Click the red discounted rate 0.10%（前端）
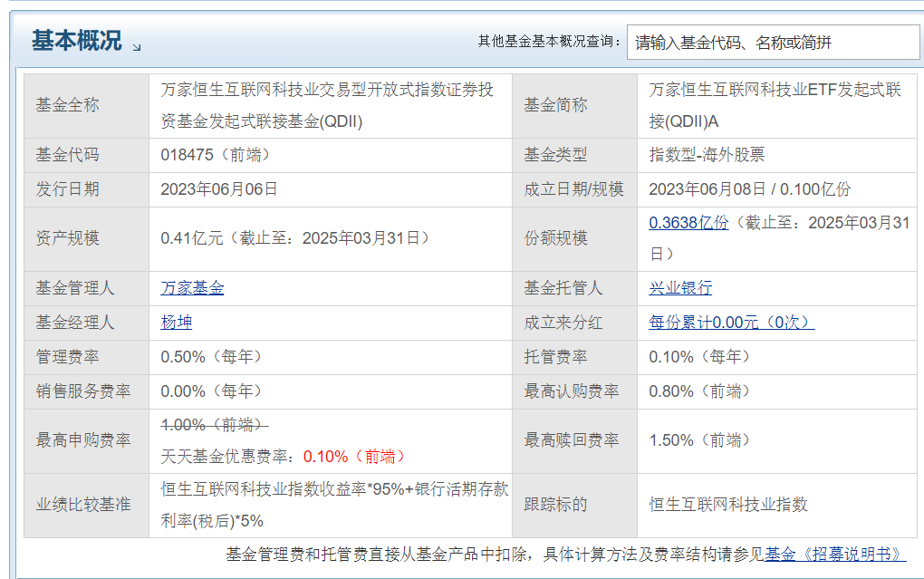The image size is (924, 579). (x=354, y=457)
